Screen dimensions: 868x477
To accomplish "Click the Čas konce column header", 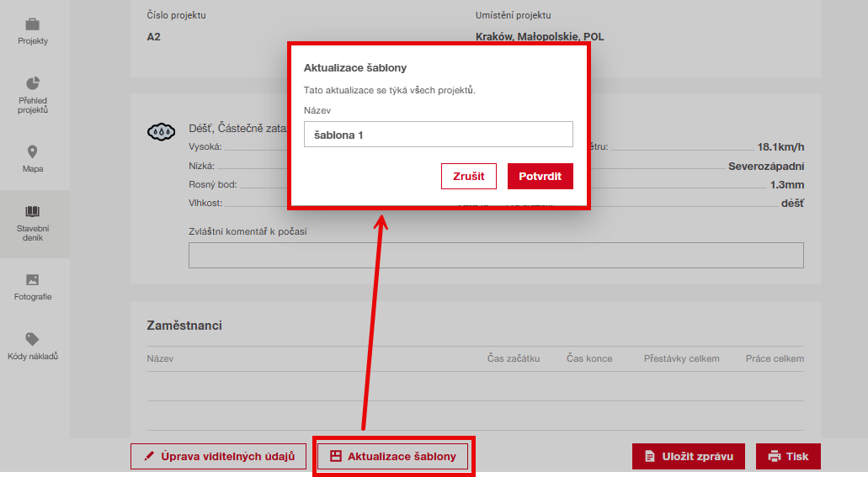I will click(589, 358).
